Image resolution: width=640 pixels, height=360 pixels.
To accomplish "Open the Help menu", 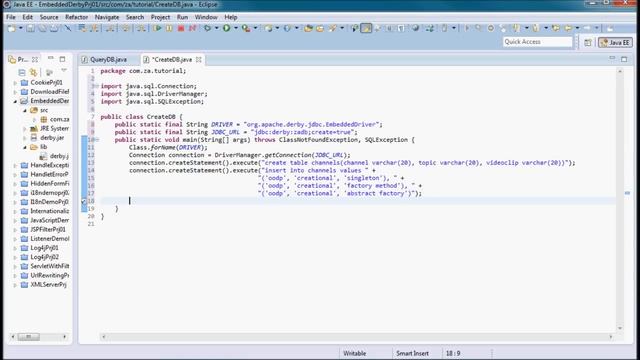I will [231, 17].
